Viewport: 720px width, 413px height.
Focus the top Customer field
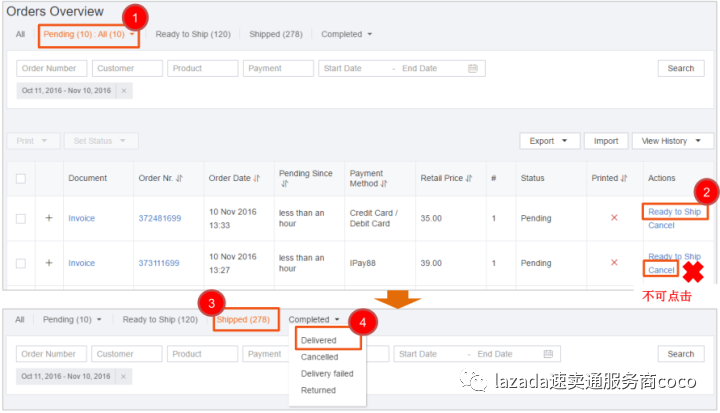click(x=127, y=68)
